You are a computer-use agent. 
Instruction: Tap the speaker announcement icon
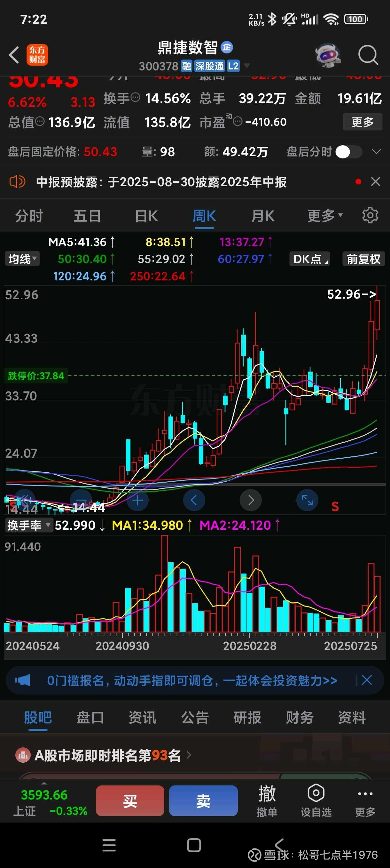pos(17,182)
